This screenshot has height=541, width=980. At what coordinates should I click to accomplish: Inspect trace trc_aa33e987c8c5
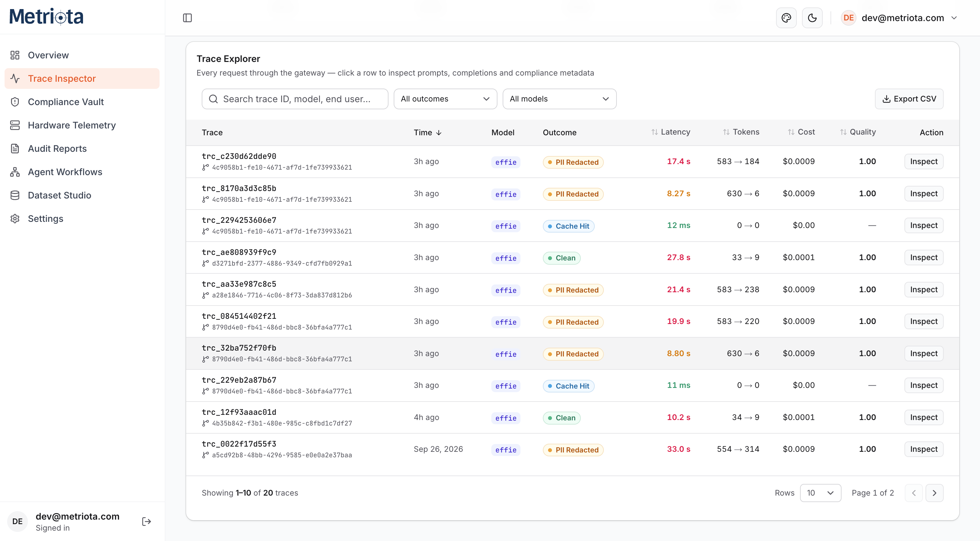pyautogui.click(x=923, y=290)
